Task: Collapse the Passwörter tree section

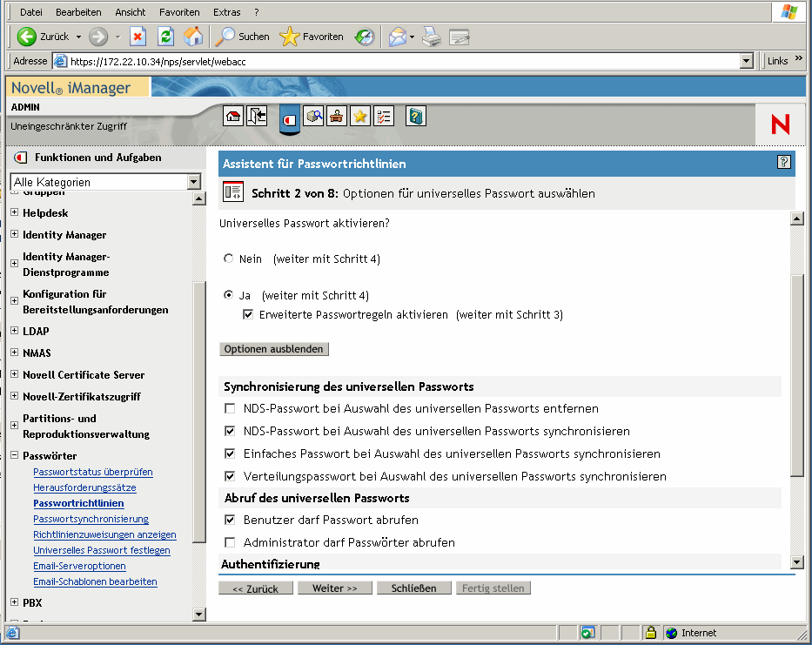Action: point(14,455)
